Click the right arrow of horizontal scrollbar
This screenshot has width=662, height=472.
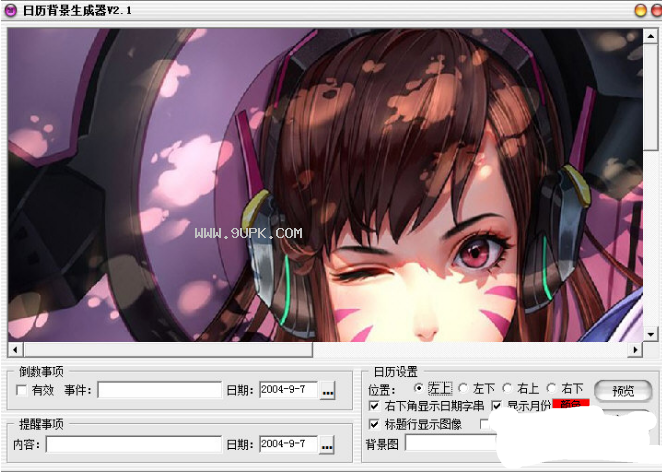point(635,350)
